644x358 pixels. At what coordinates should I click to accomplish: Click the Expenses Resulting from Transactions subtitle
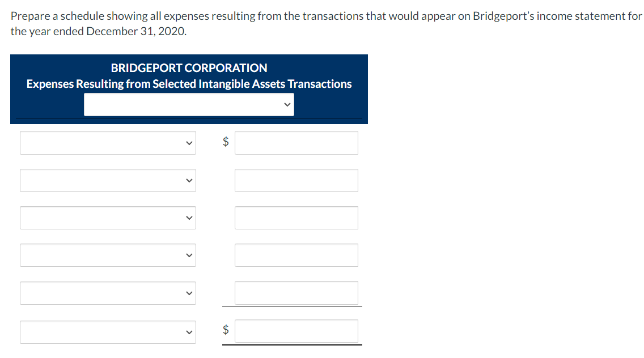[189, 83]
